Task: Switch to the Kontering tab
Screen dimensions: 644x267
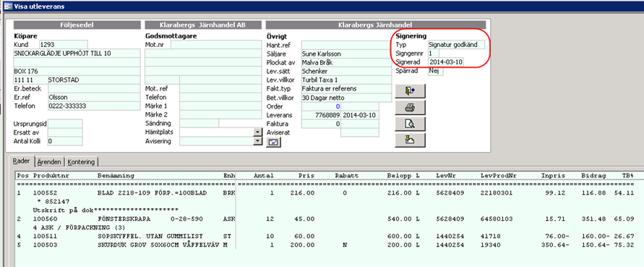Action: pos(81,161)
